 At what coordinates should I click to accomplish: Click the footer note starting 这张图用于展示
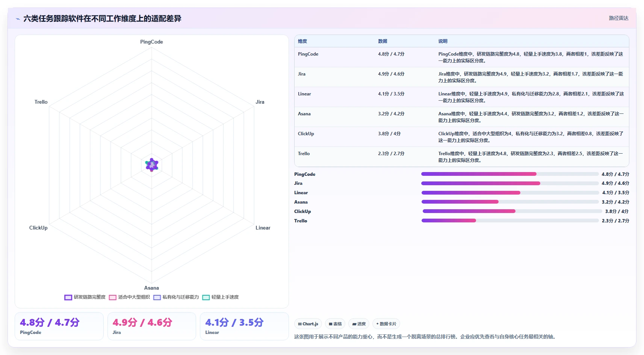(425, 337)
